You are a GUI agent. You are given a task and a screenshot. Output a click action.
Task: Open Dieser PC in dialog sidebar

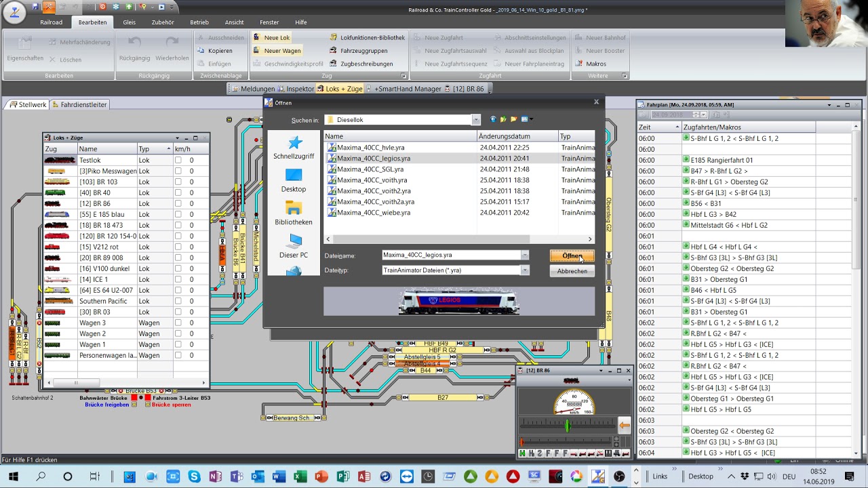click(294, 247)
